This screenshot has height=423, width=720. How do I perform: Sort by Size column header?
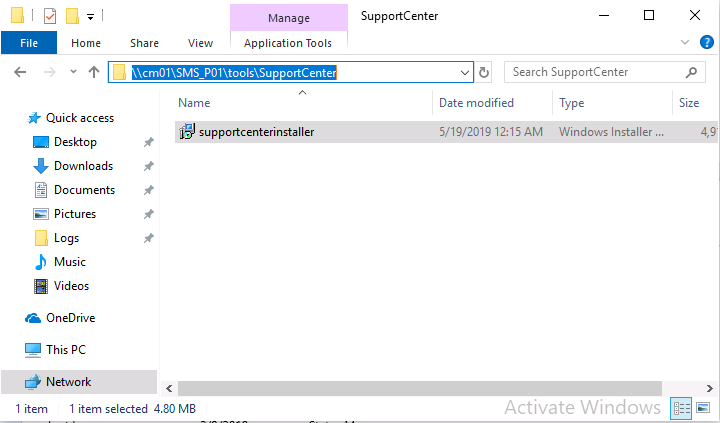click(x=695, y=103)
